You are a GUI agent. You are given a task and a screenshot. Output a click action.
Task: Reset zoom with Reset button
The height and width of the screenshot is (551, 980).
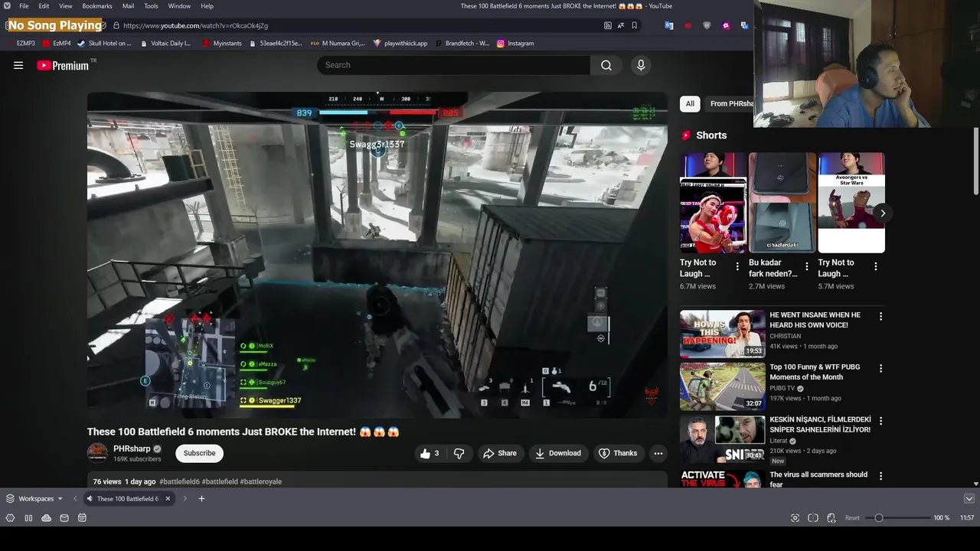852,518
